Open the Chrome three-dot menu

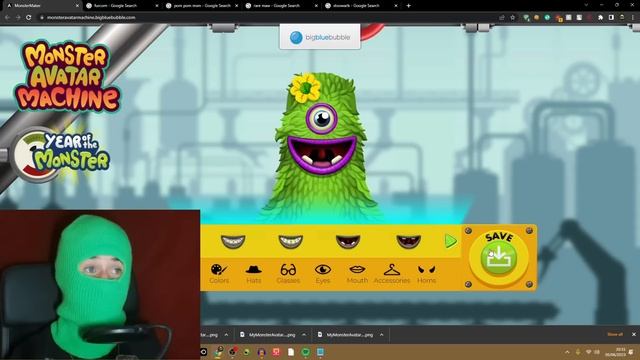tap(633, 18)
